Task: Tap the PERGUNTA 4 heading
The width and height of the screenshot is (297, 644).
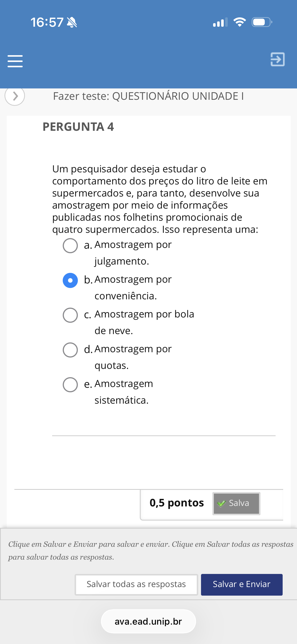Action: click(x=78, y=127)
